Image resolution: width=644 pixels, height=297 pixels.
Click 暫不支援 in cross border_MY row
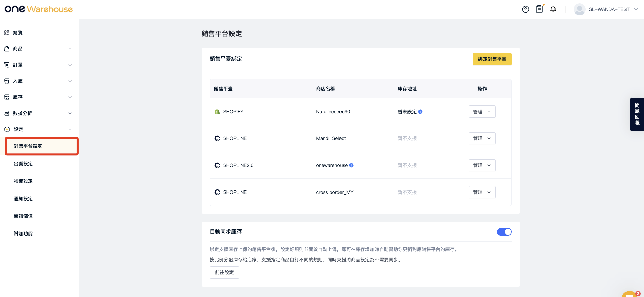[x=407, y=192]
